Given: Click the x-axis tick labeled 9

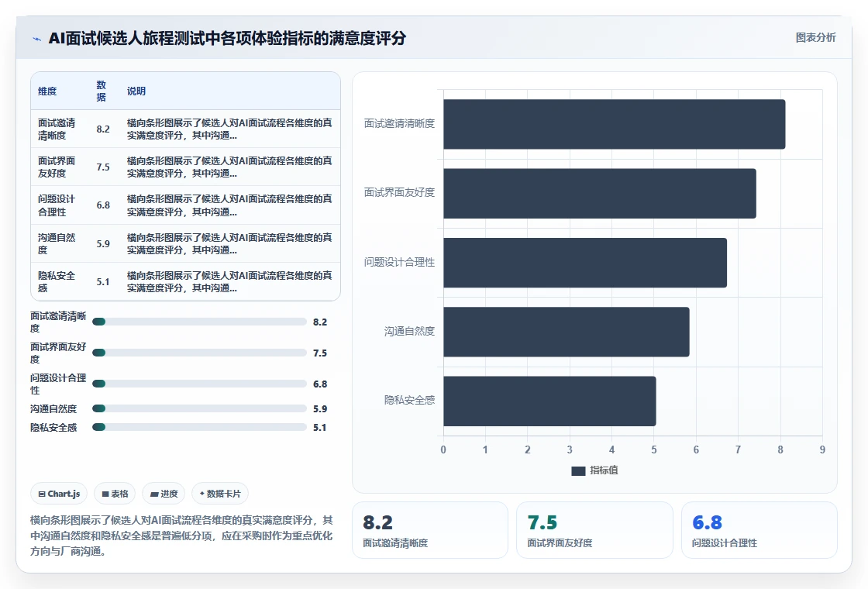Looking at the screenshot, I should [822, 450].
